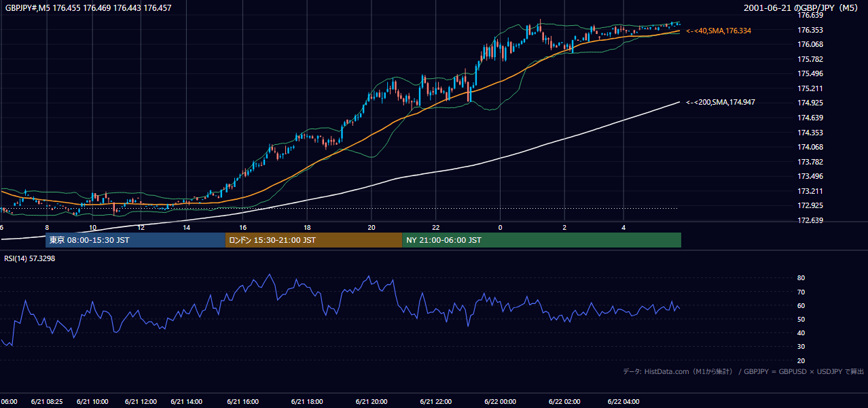Click price axis value 174.068
Viewport: 868px width, 408px height.
tap(810, 147)
